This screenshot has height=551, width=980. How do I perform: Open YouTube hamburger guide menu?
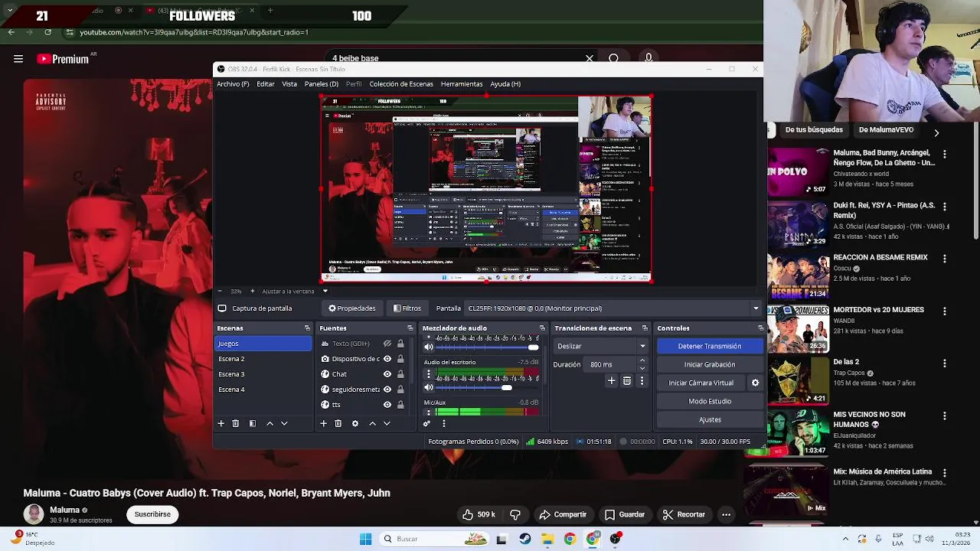click(x=18, y=59)
